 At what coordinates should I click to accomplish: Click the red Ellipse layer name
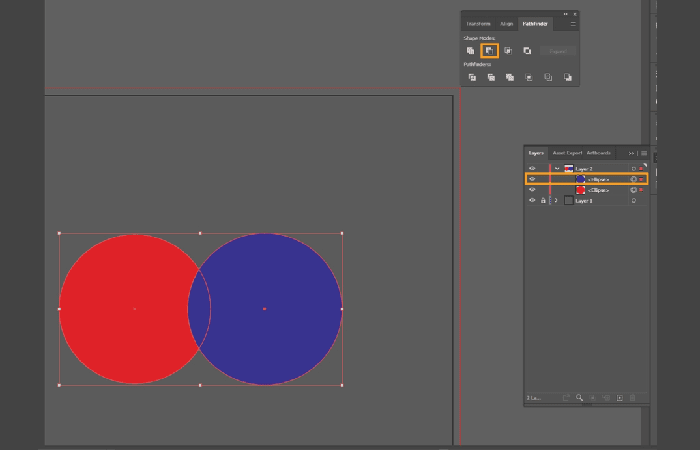pyautogui.click(x=598, y=190)
